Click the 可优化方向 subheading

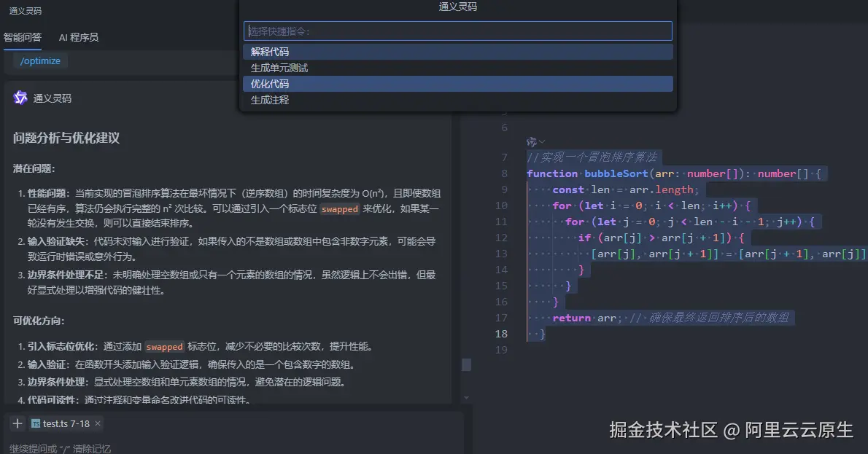[x=39, y=321]
